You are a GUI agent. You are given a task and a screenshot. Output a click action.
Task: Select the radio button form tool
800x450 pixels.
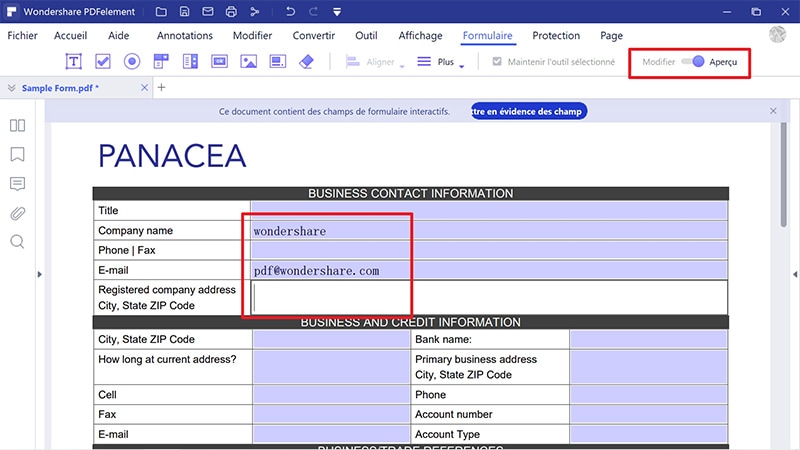(132, 61)
